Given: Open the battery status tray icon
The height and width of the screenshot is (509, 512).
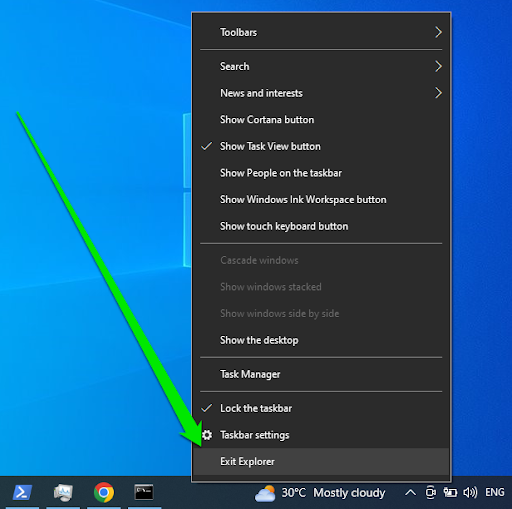Looking at the screenshot, I should [x=450, y=492].
